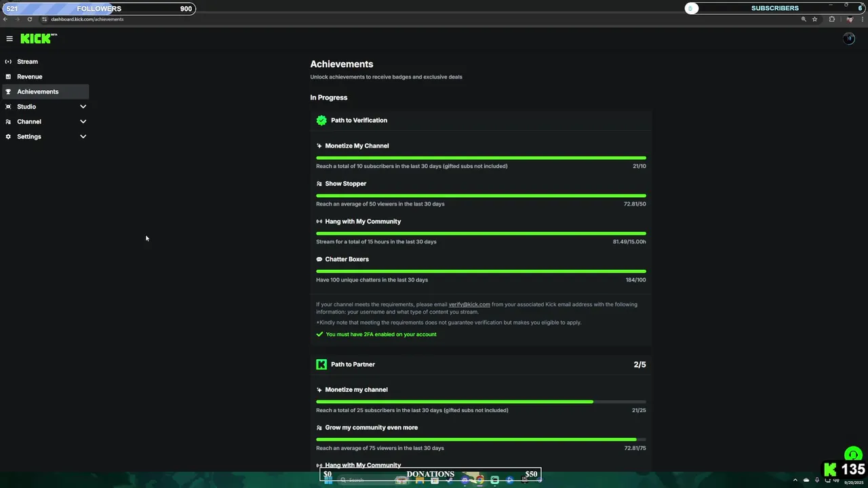This screenshot has height=488, width=868.
Task: Click the green checkmark beside 2FA requirement
Action: click(319, 334)
